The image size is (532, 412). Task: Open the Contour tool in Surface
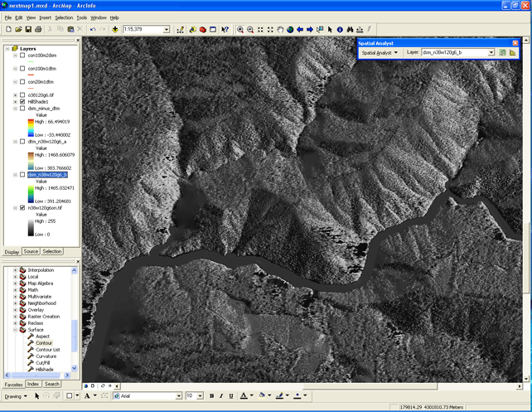click(x=44, y=343)
